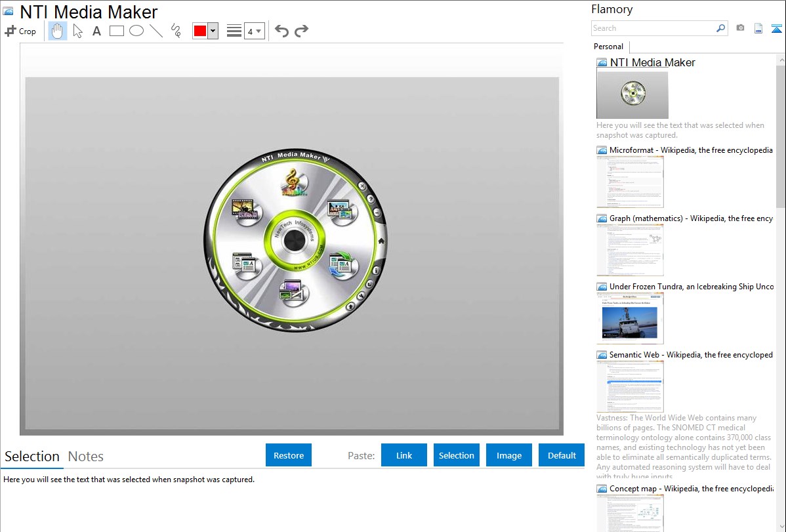Select the freehand scribble tool

(x=176, y=31)
